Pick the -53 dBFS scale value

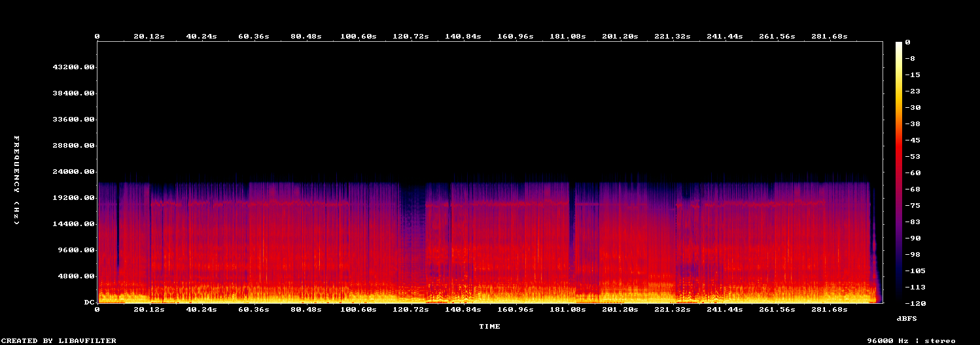point(914,157)
